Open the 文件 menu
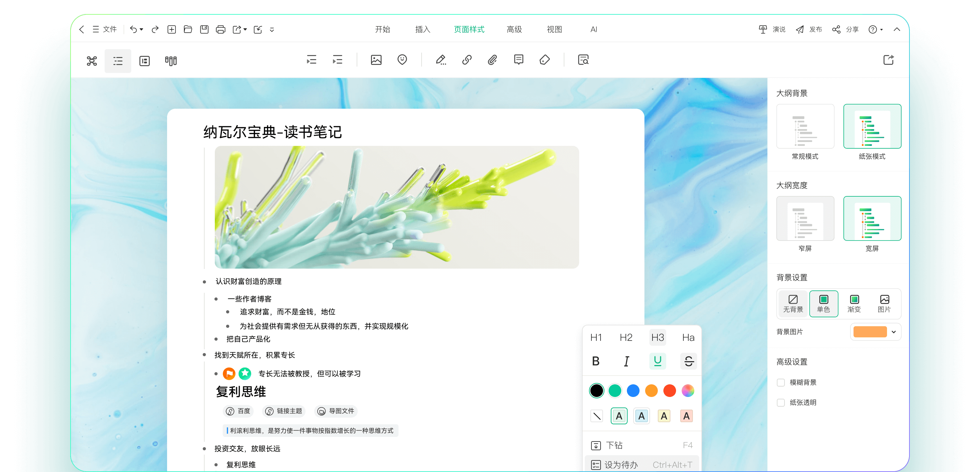 pos(105,29)
